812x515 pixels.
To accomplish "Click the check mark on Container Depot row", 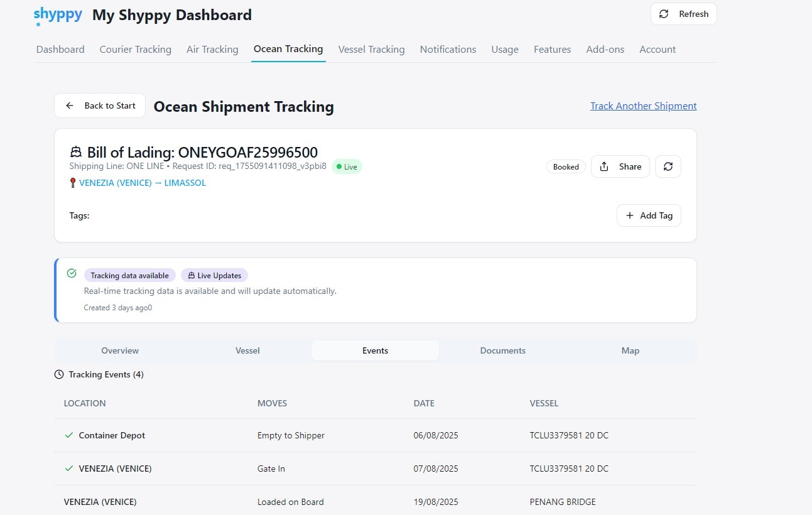I will tap(68, 435).
